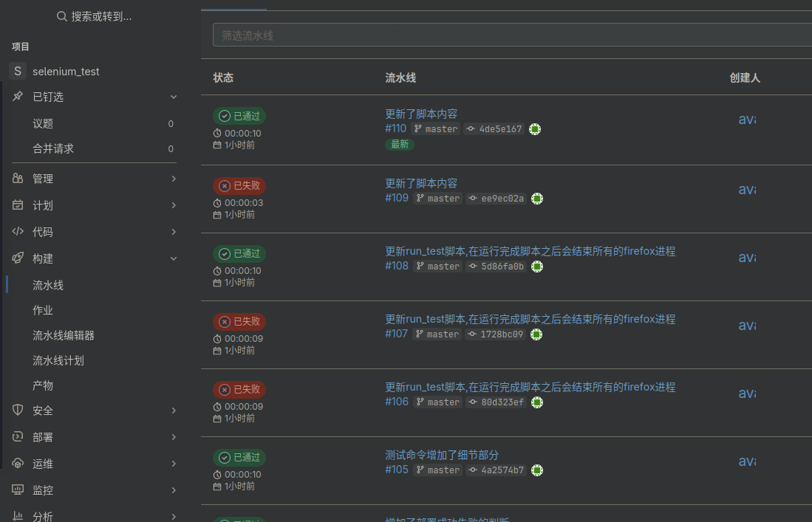Click the 已失败 status badge for #106
The height and width of the screenshot is (522, 812).
click(239, 390)
